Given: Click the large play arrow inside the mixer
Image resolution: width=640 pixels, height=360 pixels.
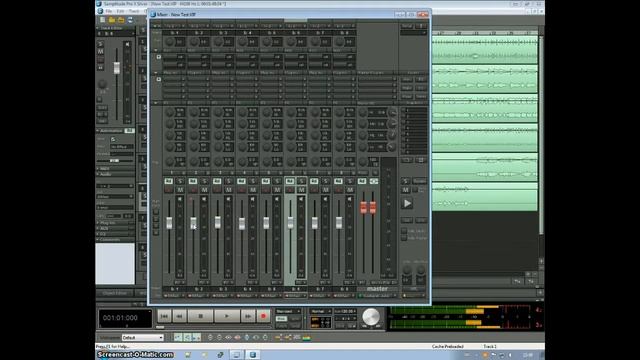Looking at the screenshot, I should 407,203.
